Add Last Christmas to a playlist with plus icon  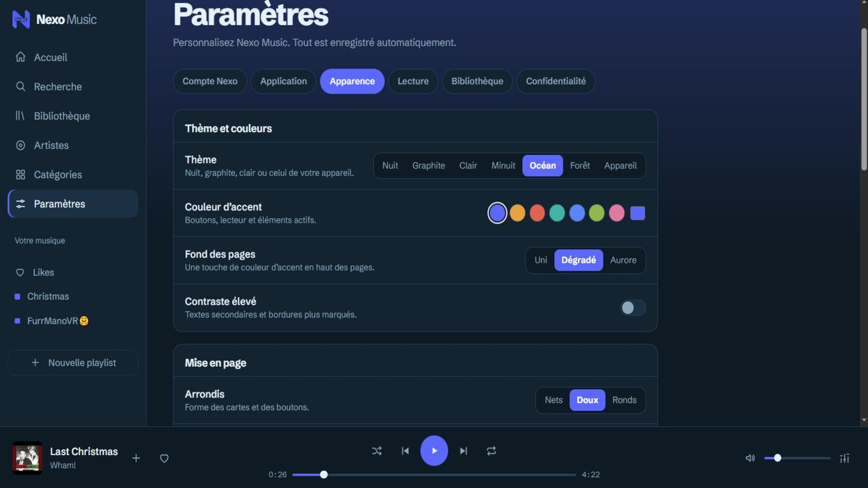(136, 458)
